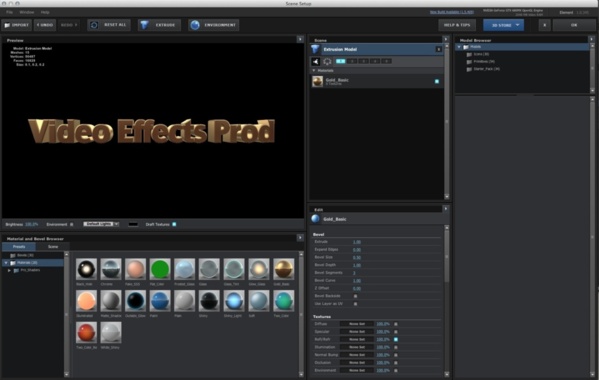Switch to the Presets tab
Screen dimensions: 599x380
coord(19,247)
